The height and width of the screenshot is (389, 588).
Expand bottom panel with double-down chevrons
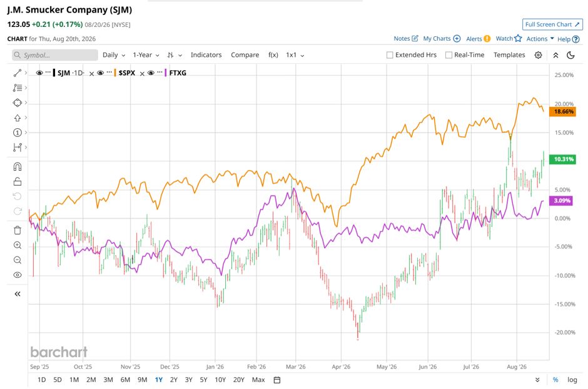537,380
